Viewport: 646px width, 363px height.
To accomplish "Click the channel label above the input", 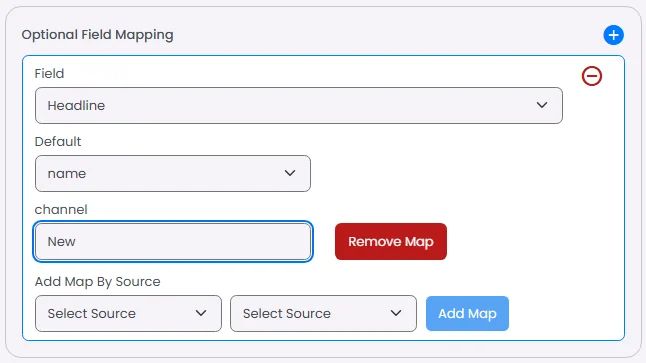I will (61, 210).
